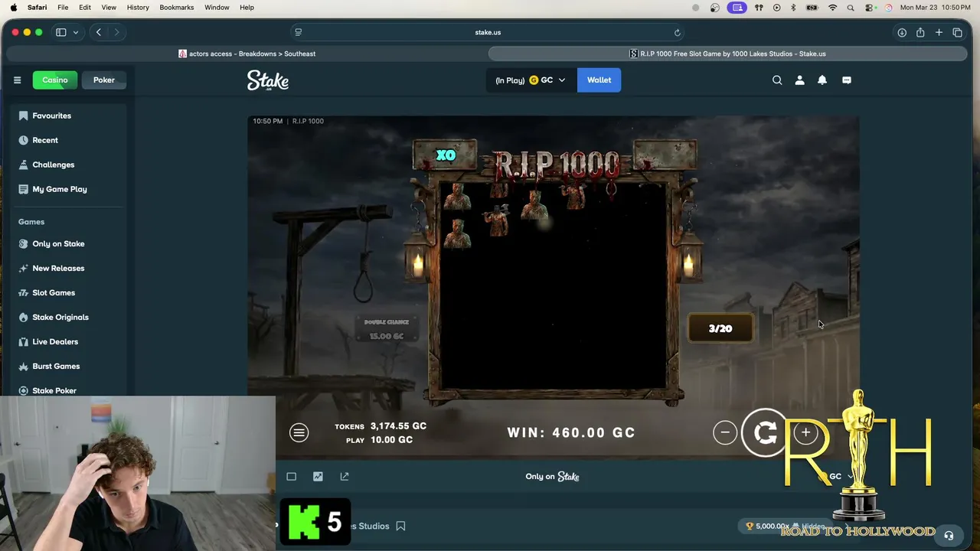Open the Bookmarks menu
Image resolution: width=980 pixels, height=551 pixels.
tap(176, 7)
